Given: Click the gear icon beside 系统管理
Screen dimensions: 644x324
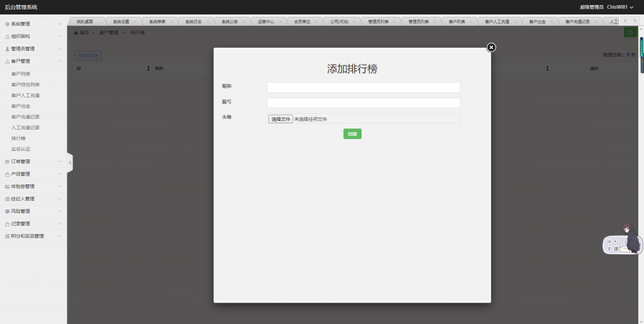Looking at the screenshot, I should point(7,24).
